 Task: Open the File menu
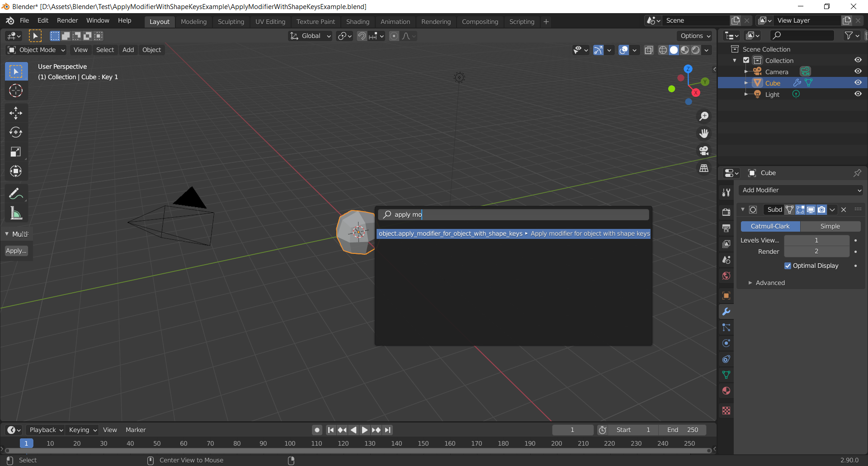24,20
